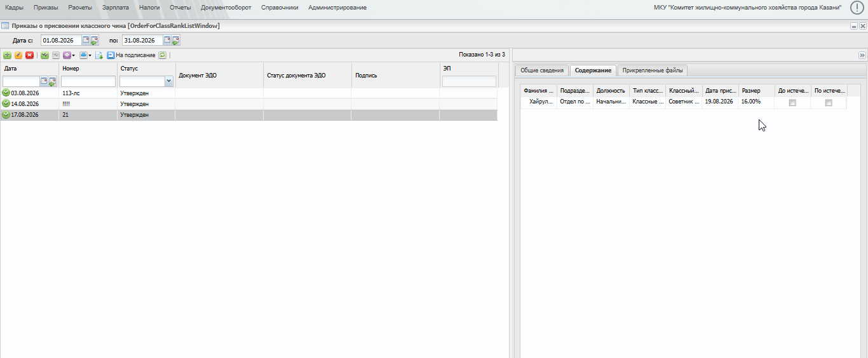Click the green check approve icon
The image size is (868, 358).
(44, 55)
